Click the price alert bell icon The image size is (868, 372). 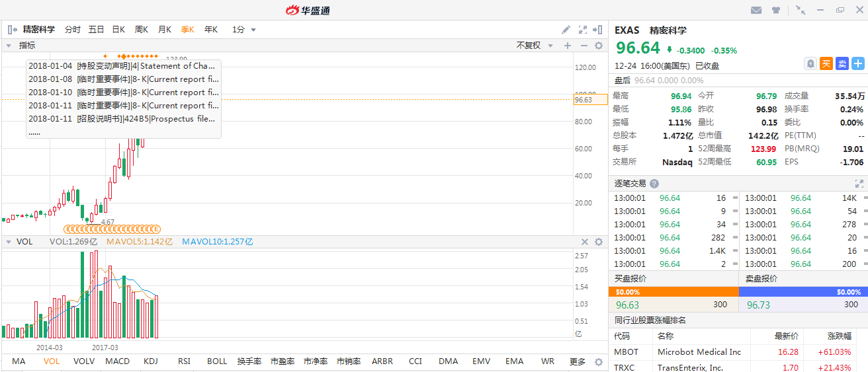810,63
